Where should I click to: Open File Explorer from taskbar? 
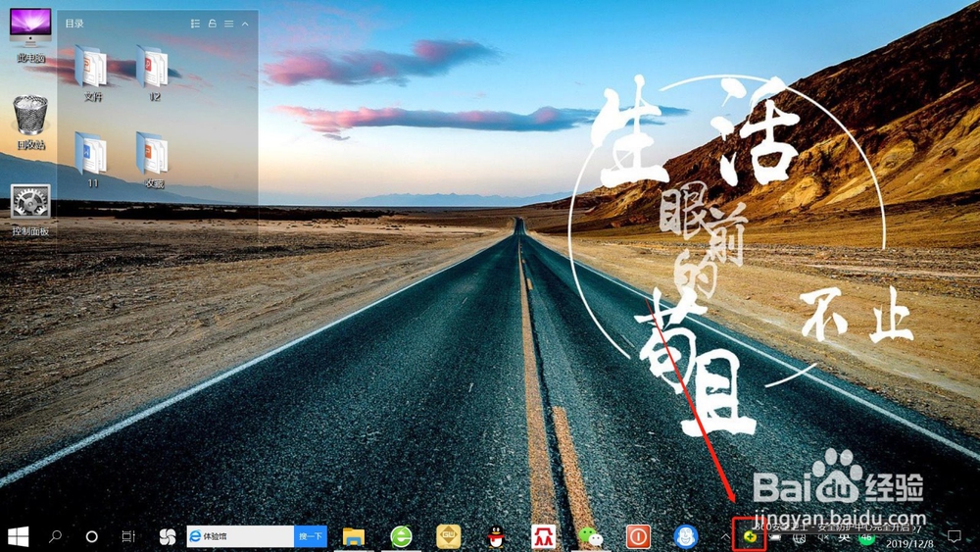(353, 536)
